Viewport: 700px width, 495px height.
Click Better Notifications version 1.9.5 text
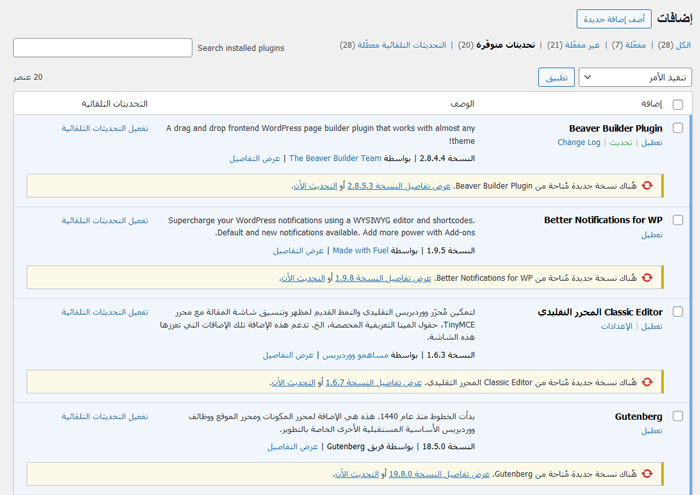click(451, 250)
